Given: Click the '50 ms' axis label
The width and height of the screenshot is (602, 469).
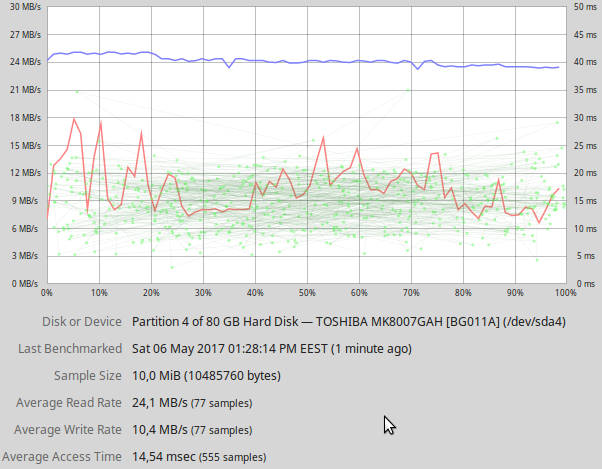Looking at the screenshot, I should pos(585,7).
